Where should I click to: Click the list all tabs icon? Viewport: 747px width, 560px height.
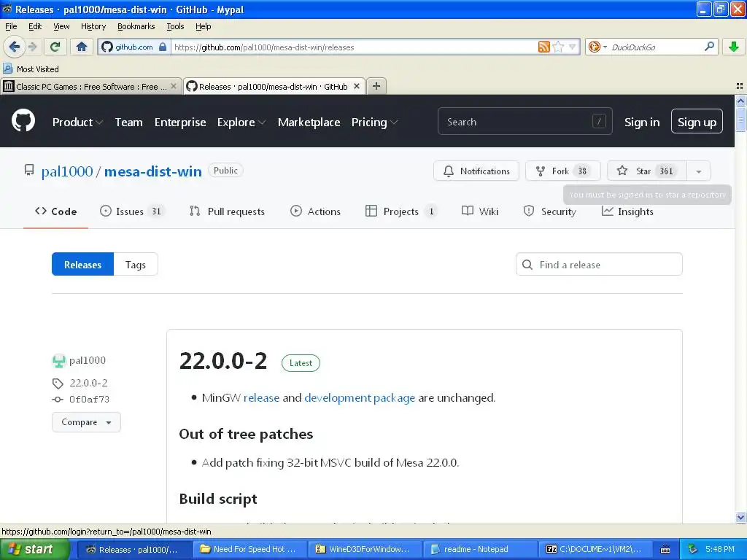pyautogui.click(x=740, y=86)
